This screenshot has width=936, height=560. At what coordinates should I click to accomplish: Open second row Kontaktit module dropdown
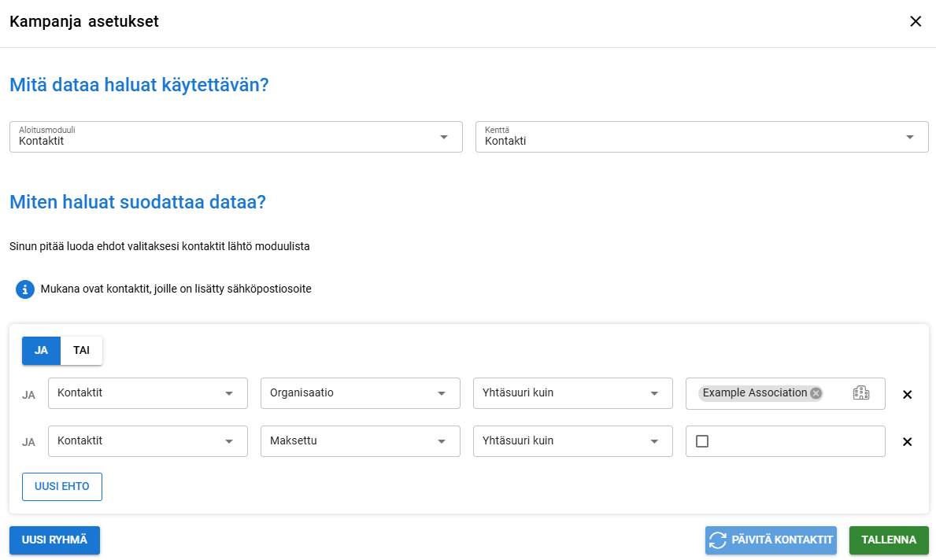tap(147, 441)
